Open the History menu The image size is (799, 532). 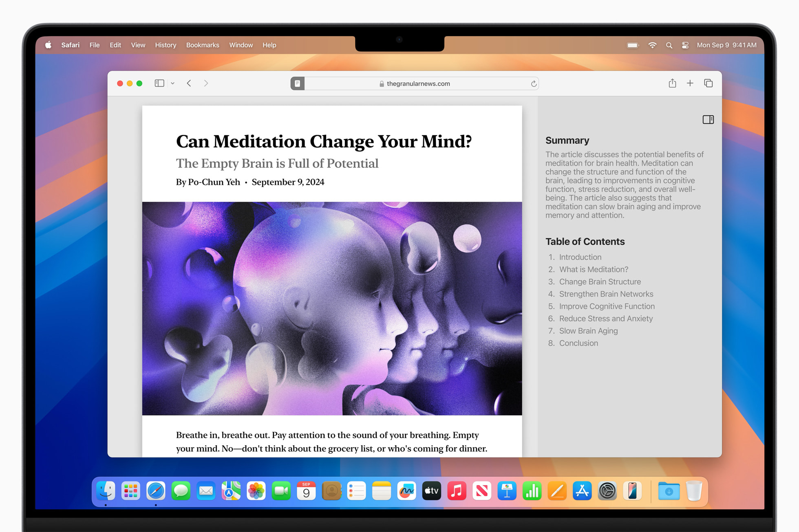(x=166, y=45)
